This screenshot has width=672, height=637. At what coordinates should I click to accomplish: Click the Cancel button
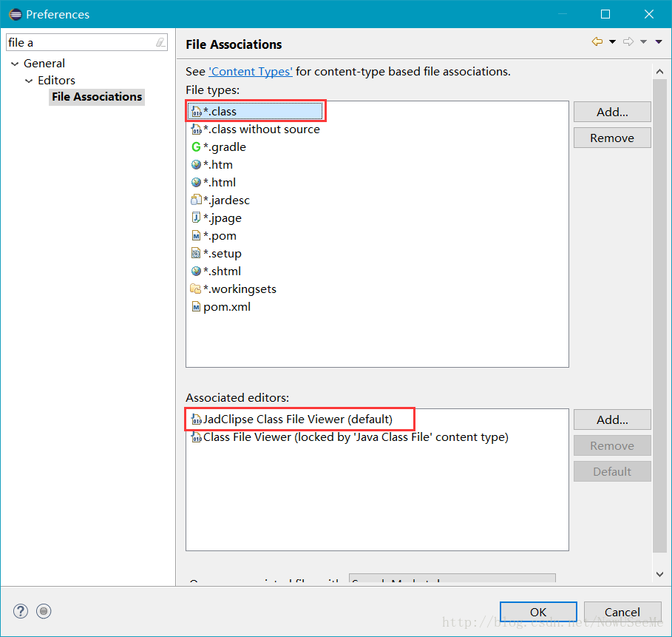click(622, 612)
